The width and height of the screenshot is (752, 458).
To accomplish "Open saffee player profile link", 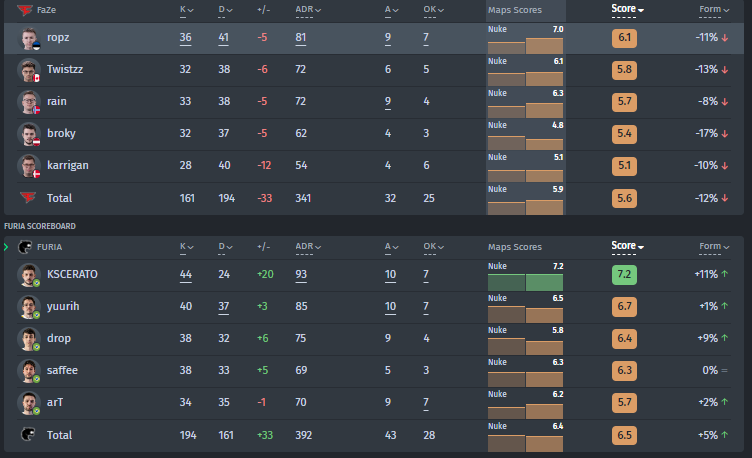I will pyautogui.click(x=62, y=370).
